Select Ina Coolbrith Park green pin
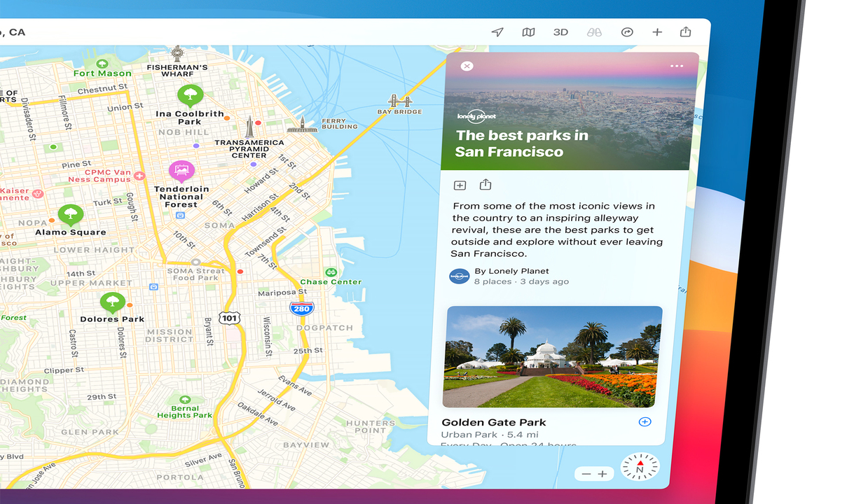The image size is (861, 504). tap(189, 95)
